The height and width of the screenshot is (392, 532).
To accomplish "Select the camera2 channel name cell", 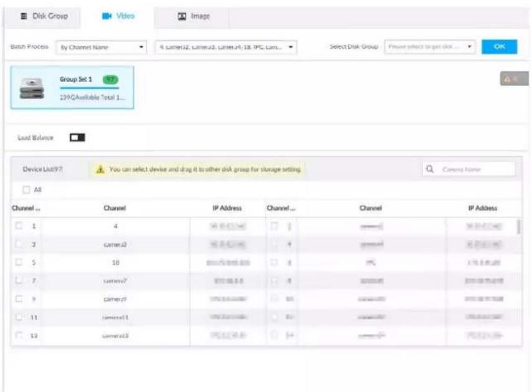I will (x=115, y=244).
